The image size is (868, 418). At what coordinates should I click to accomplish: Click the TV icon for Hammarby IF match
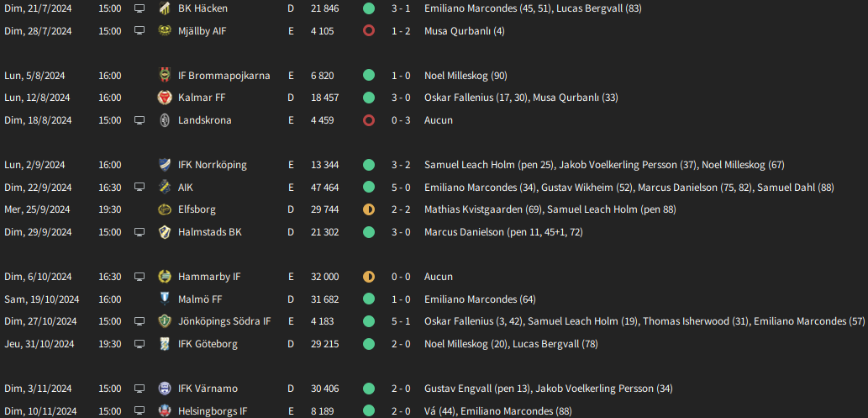(139, 277)
